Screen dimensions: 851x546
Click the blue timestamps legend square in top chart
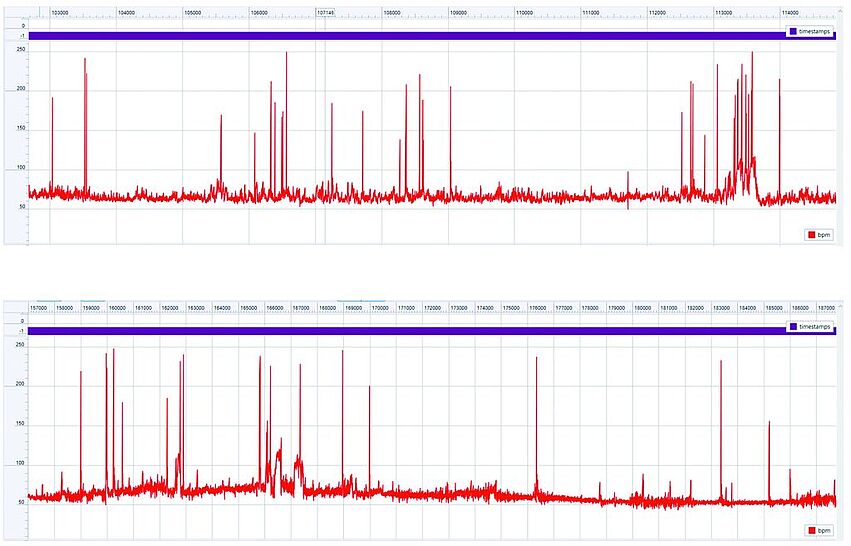[x=793, y=31]
